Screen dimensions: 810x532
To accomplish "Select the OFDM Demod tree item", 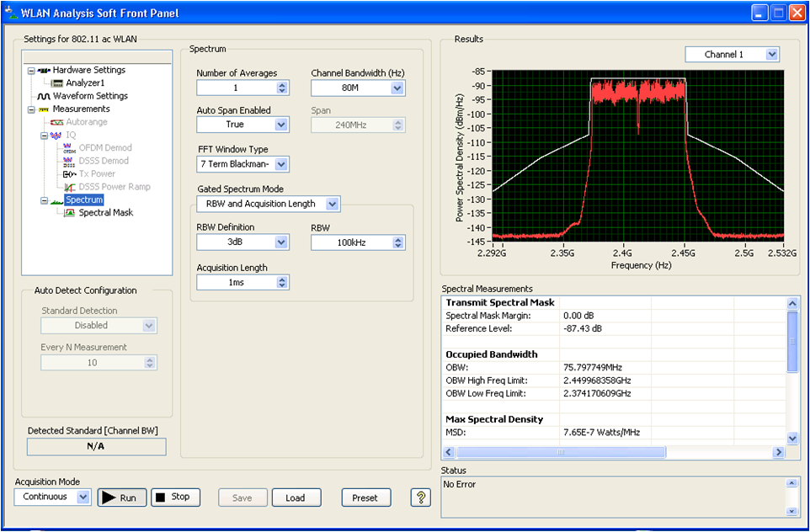I will pos(104,148).
